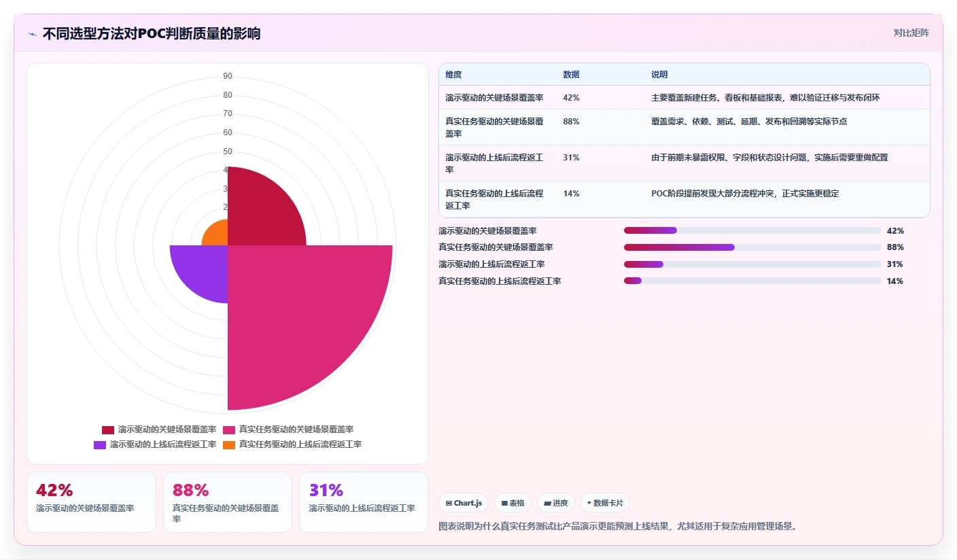Open the 31% data card
957x560 pixels.
pos(364,502)
